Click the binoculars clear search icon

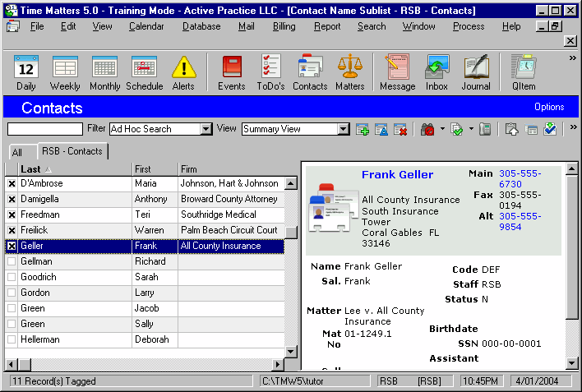(x=427, y=130)
